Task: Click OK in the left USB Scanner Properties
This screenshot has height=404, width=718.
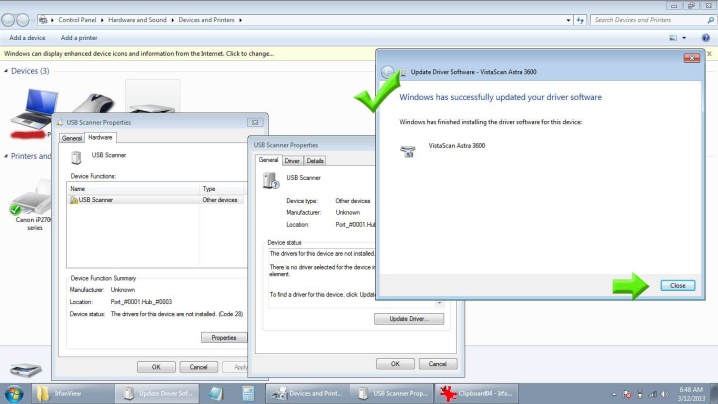Action: pyautogui.click(x=156, y=367)
